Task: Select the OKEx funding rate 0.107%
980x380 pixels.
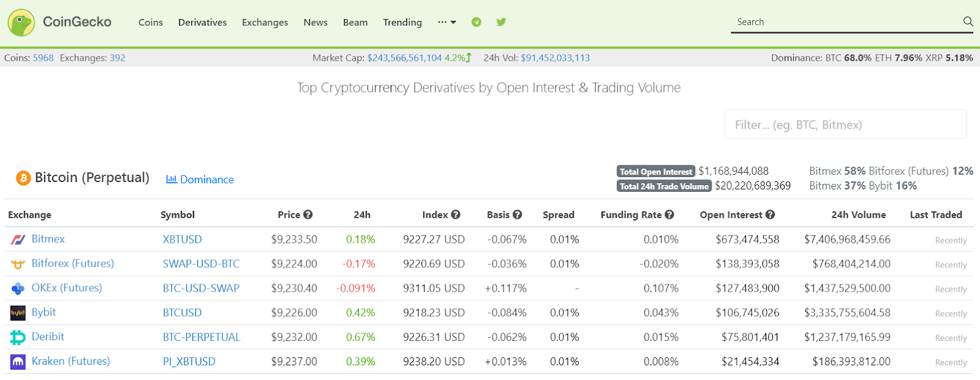Action: pos(661,288)
